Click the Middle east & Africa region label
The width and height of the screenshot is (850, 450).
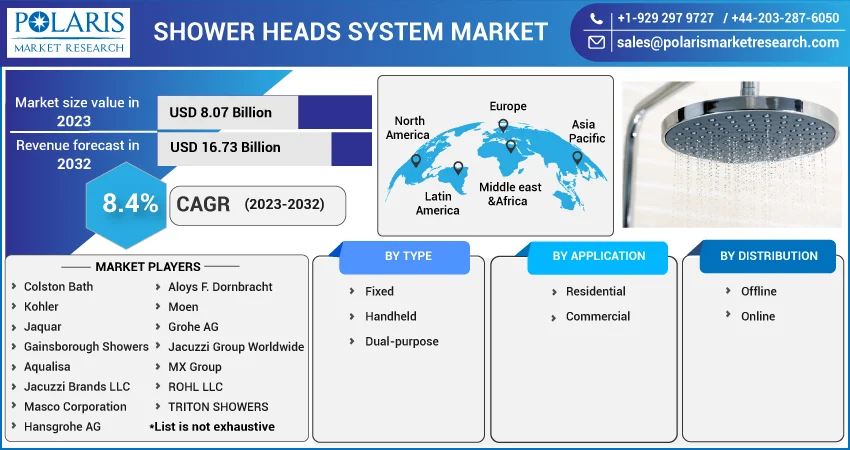[x=510, y=194]
